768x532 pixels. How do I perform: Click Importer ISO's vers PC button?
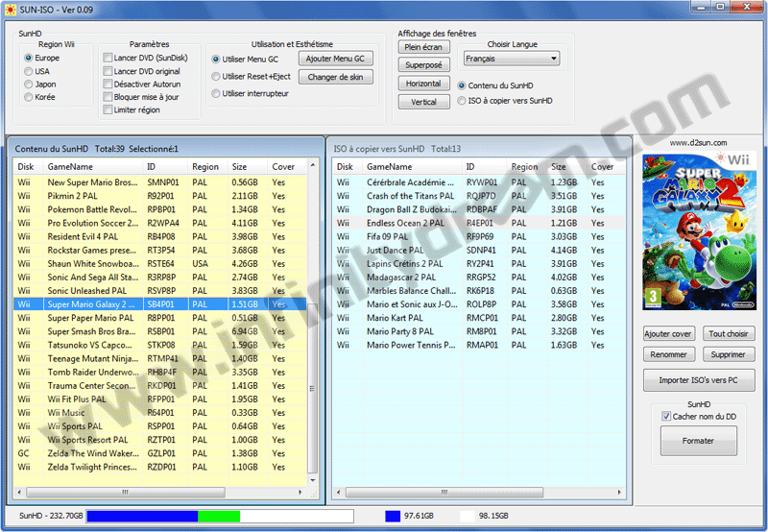point(699,380)
